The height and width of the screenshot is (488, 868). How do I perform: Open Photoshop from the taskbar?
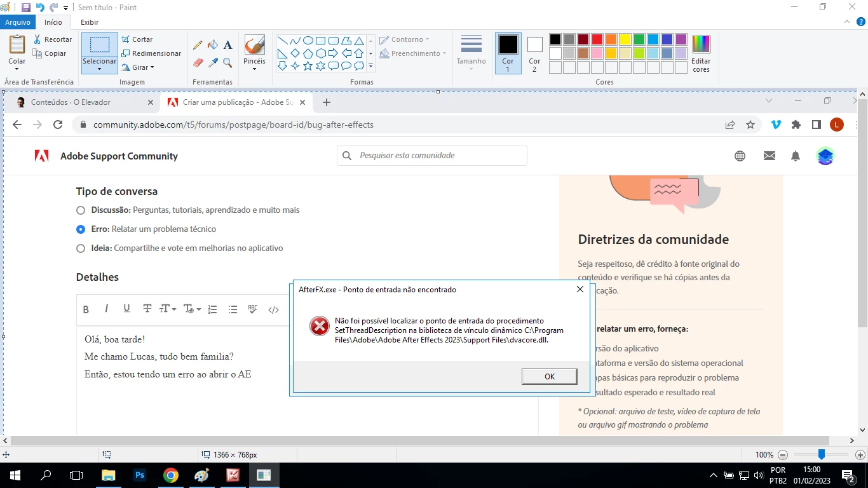[139, 475]
